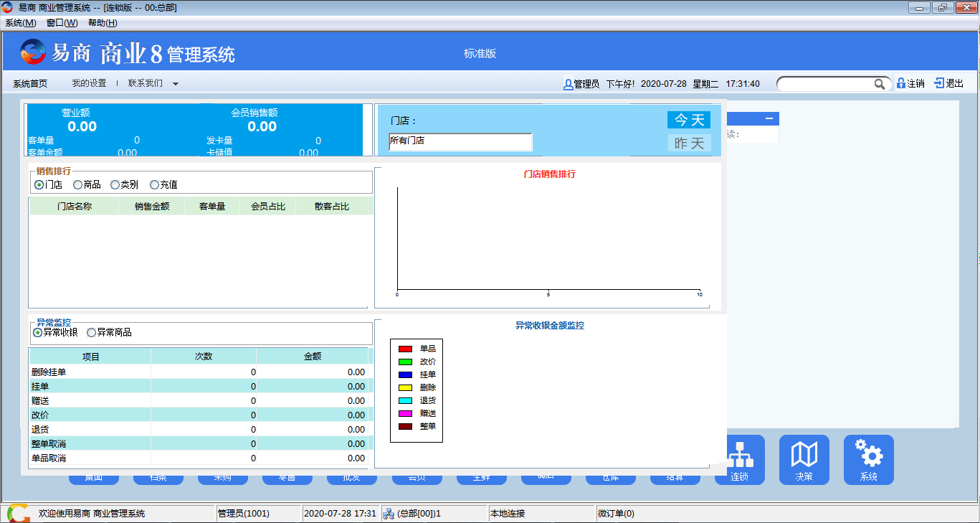Click the network icon beside (总部[00])1
This screenshot has height=523, width=980.
(x=389, y=514)
